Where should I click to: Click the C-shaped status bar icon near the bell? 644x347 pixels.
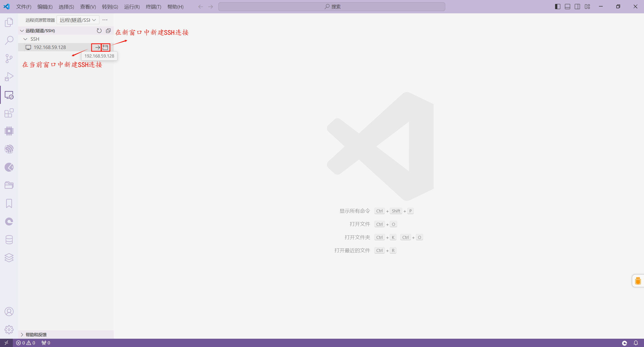click(625, 343)
